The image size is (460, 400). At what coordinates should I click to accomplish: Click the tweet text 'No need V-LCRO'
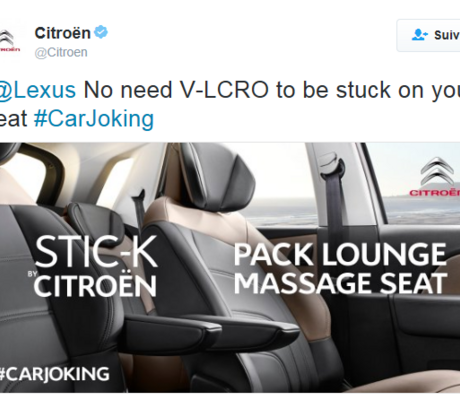tap(176, 90)
